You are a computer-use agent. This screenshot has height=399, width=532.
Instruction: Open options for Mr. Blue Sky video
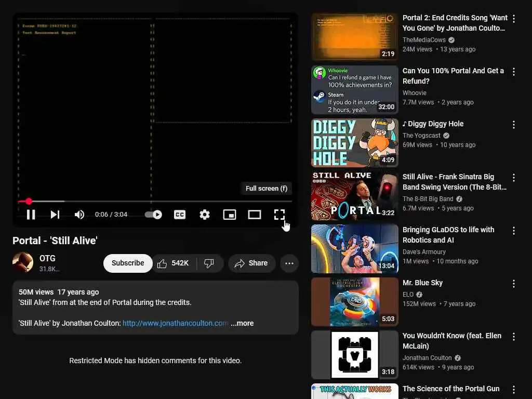click(x=514, y=283)
